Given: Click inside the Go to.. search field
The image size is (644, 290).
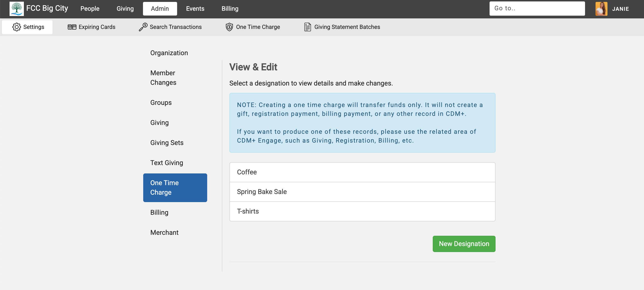Looking at the screenshot, I should pos(537,8).
